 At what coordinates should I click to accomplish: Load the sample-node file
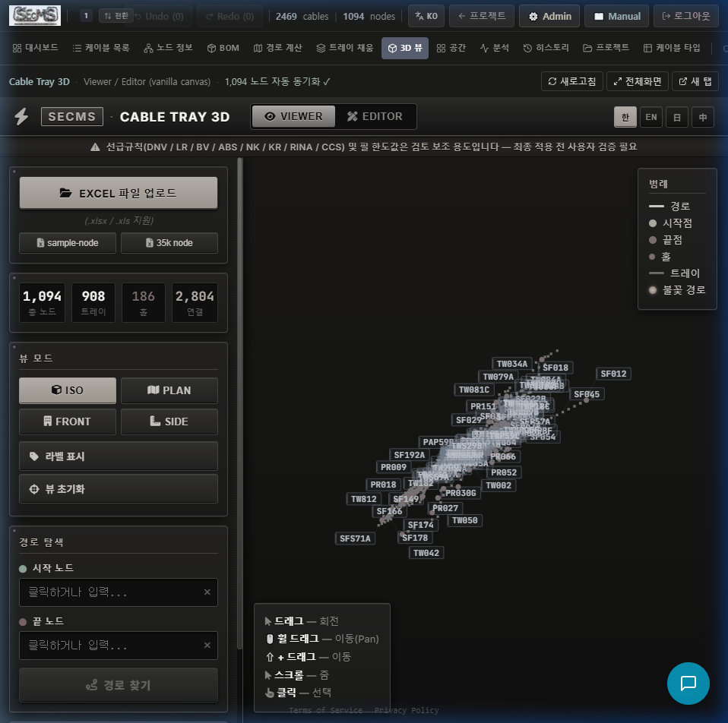click(68, 243)
